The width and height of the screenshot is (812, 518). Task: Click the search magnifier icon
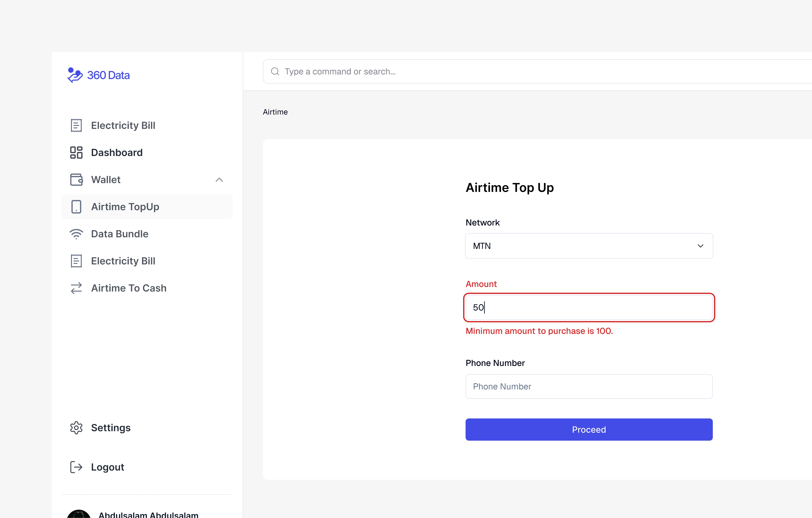coord(275,71)
